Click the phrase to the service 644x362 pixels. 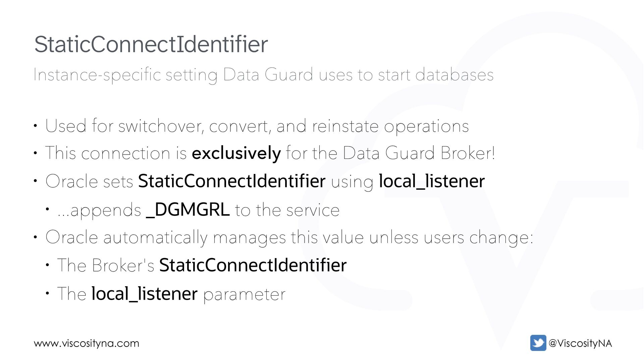point(287,210)
